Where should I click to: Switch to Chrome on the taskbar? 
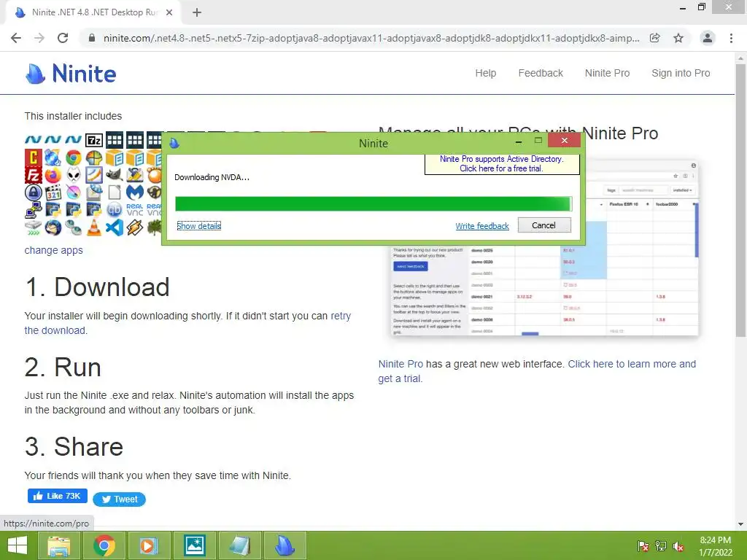[x=104, y=545]
